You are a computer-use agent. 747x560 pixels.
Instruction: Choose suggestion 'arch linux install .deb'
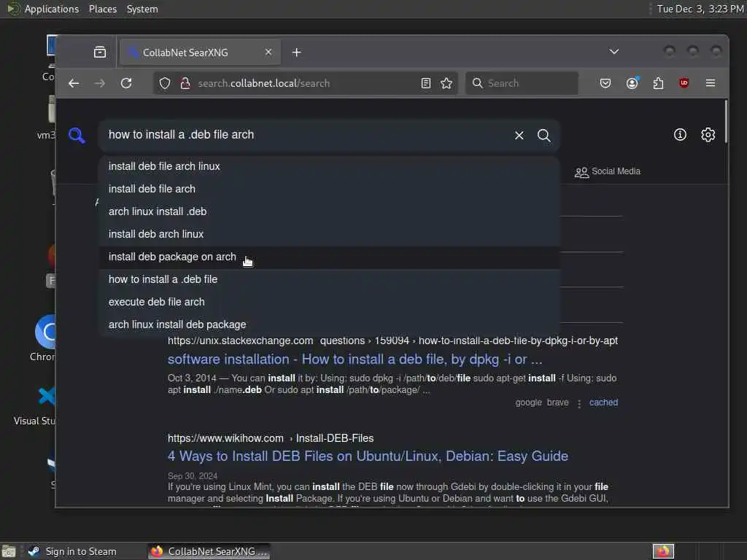coord(329,211)
